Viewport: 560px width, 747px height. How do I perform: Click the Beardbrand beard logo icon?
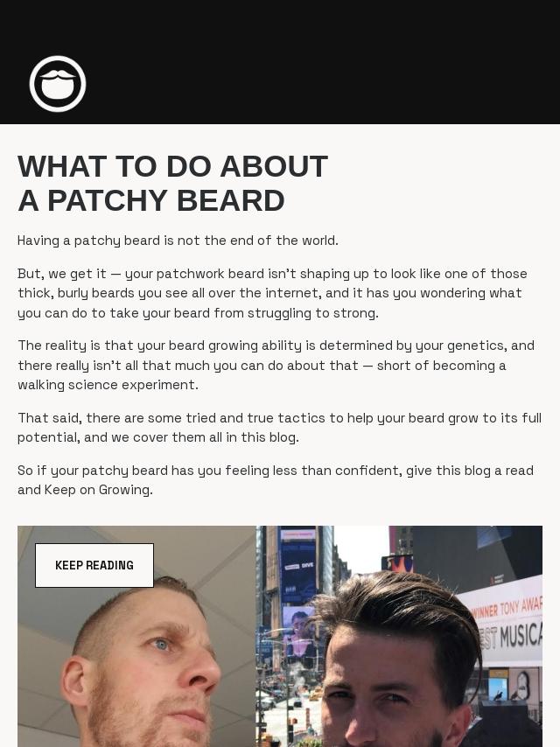(58, 84)
